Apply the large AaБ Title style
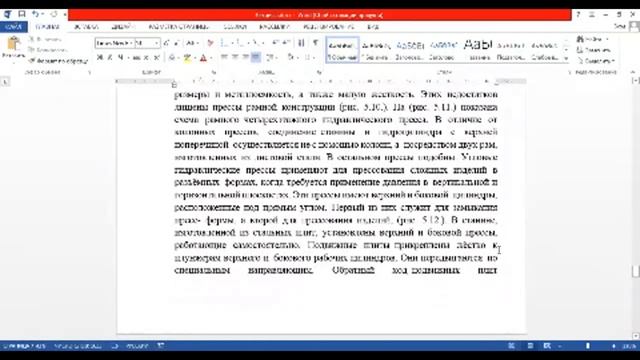Screen dimensions: 640x360 pyautogui.click(x=478, y=50)
